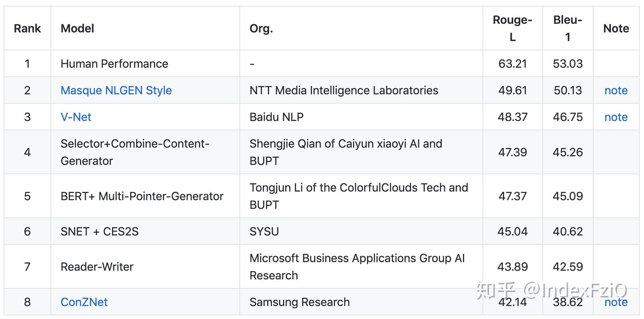This screenshot has height=319, width=644.
Task: Open note link in ConZNet row
Action: pos(616,302)
